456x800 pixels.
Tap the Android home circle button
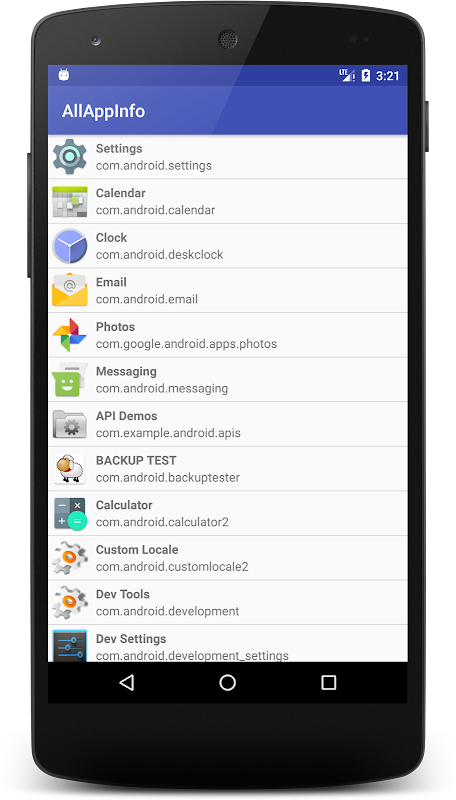227,683
